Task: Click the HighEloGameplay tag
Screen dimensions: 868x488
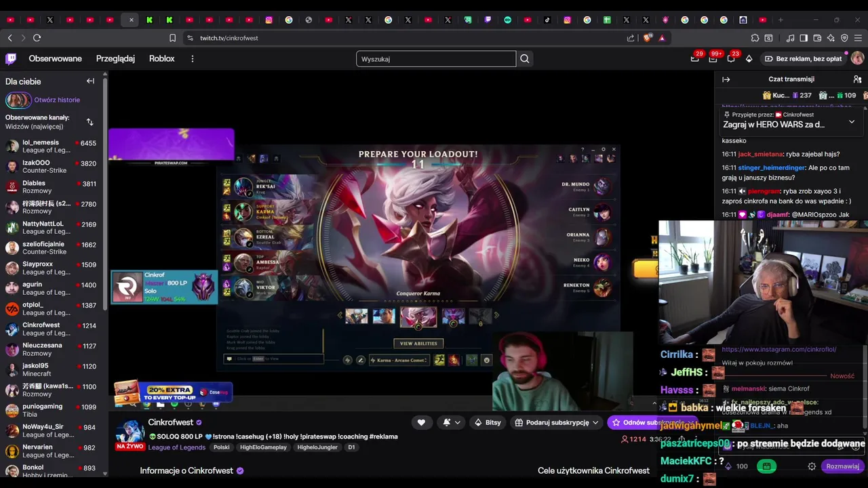Action: pyautogui.click(x=263, y=447)
